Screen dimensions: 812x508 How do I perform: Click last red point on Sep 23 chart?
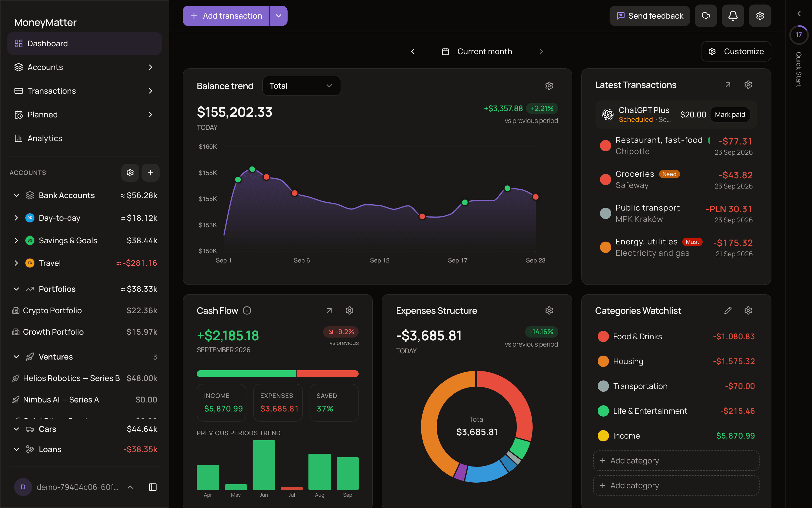535,197
